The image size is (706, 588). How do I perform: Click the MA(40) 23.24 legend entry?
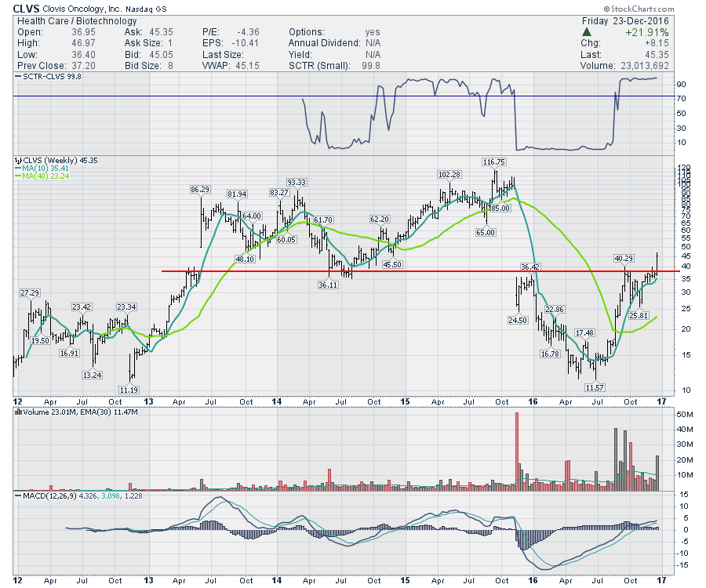[42, 176]
